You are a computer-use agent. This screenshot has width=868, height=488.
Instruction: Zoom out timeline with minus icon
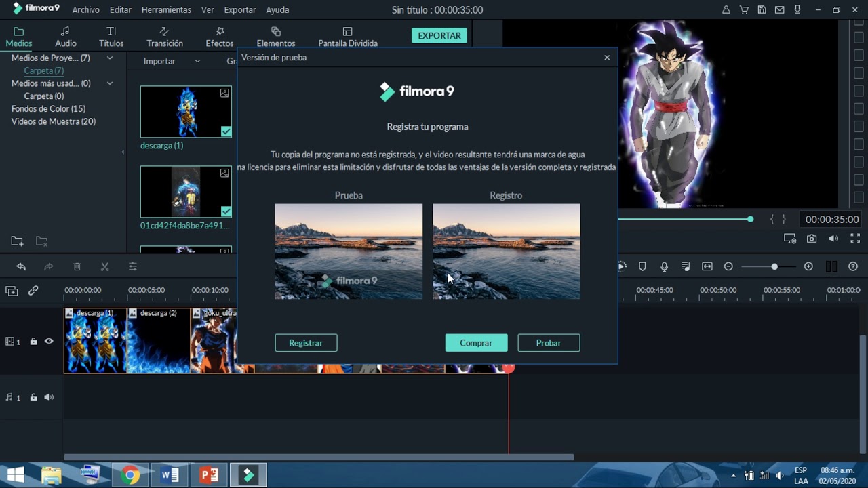tap(728, 266)
